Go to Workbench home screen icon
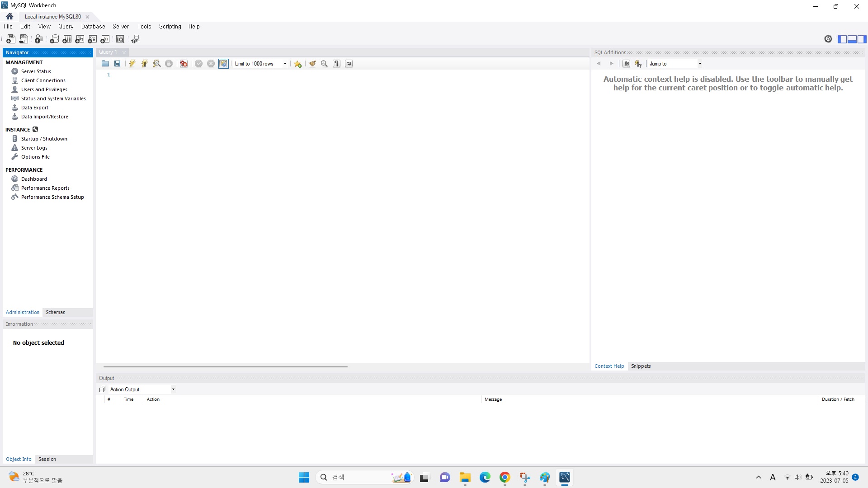Image resolution: width=868 pixels, height=488 pixels. (9, 16)
